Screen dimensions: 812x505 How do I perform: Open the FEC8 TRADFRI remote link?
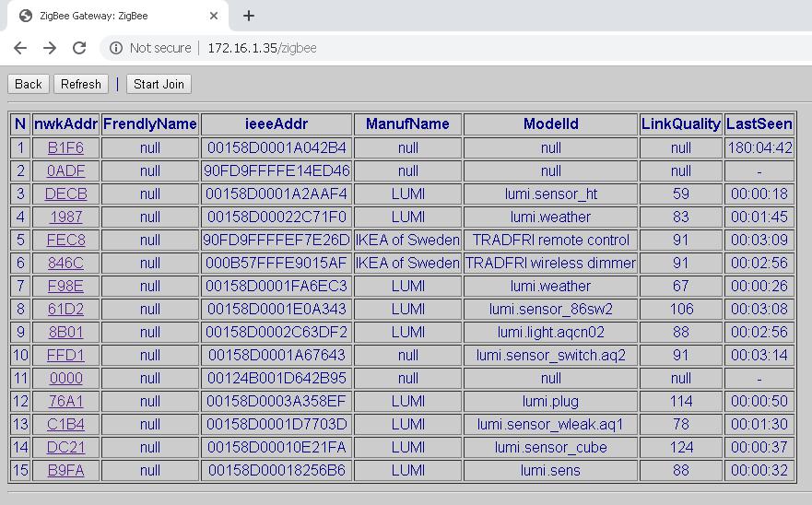tap(65, 240)
